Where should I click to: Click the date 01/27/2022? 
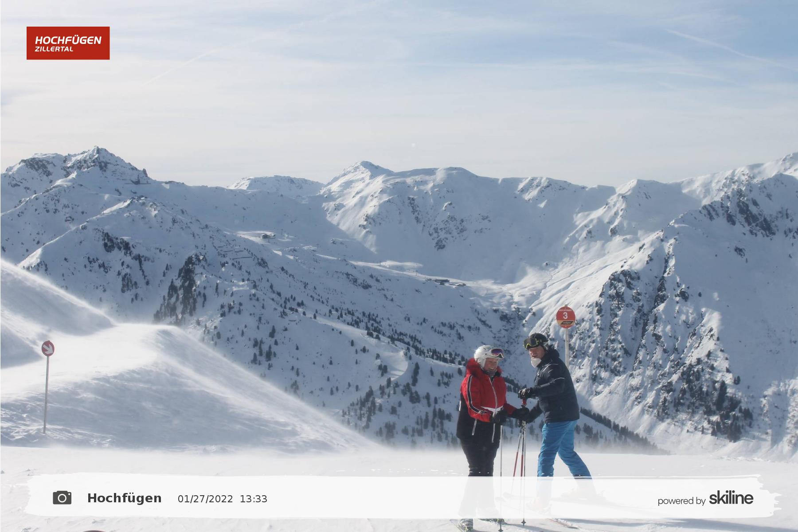(x=205, y=499)
